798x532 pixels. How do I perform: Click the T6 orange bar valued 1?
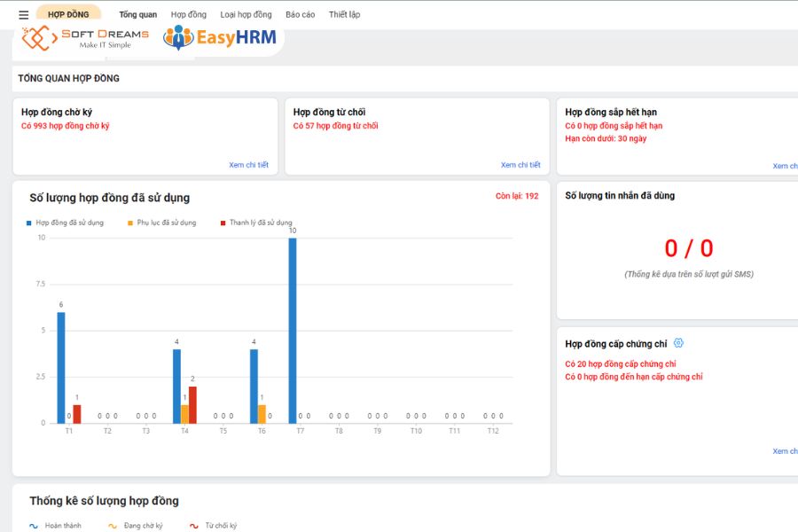click(x=262, y=414)
